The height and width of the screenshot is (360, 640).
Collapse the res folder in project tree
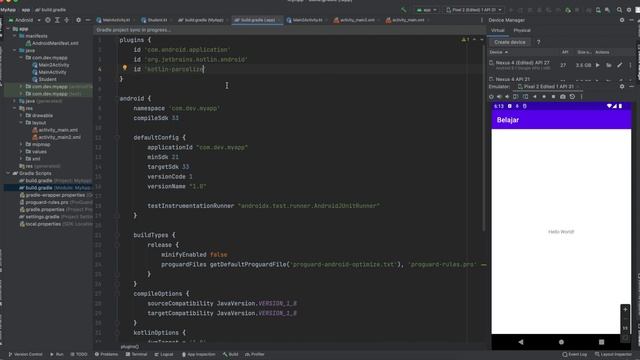[15, 108]
